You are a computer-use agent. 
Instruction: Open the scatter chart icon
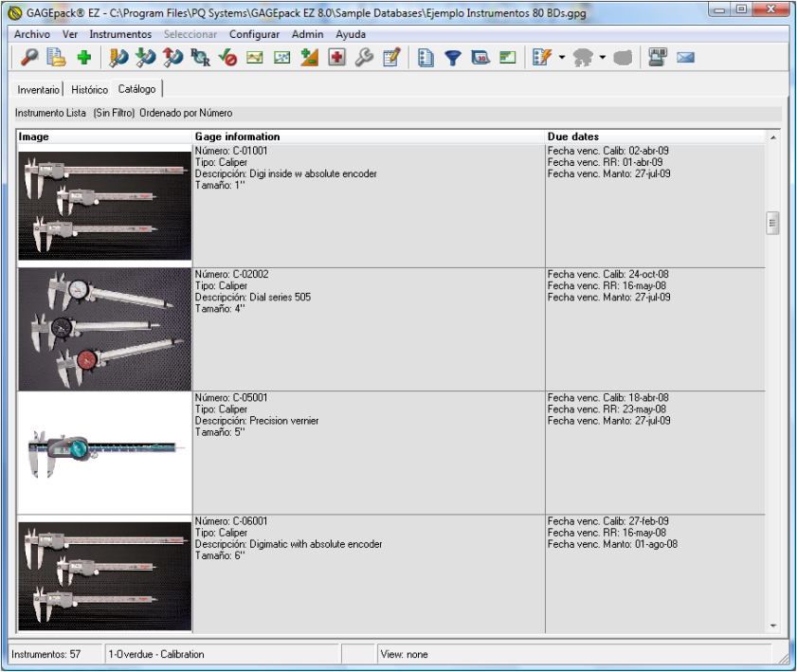[x=282, y=57]
